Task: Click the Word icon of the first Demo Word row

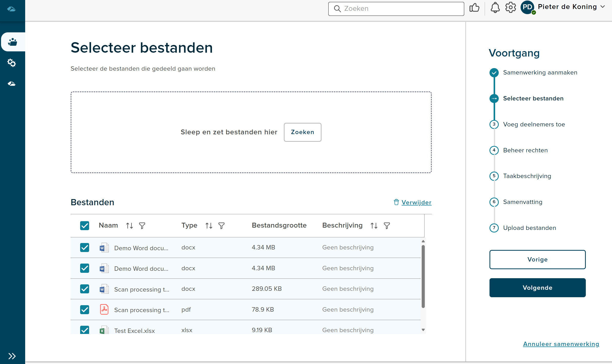Action: (104, 248)
